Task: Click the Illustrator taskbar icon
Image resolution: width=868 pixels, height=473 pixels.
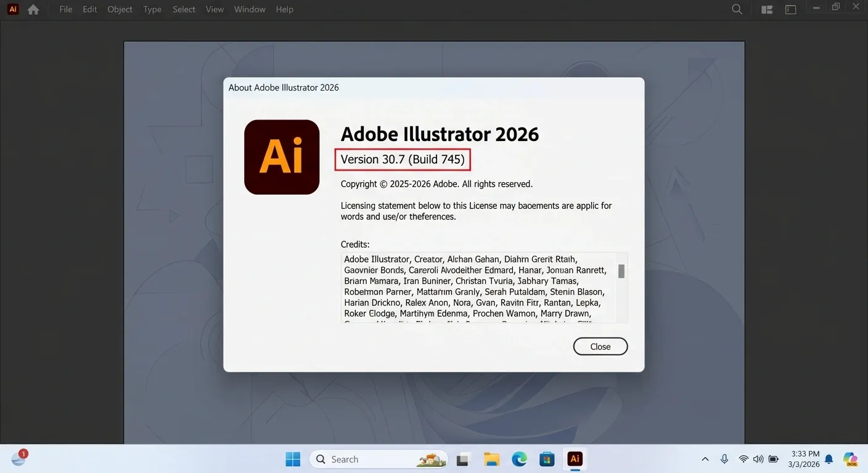Action: [575, 459]
